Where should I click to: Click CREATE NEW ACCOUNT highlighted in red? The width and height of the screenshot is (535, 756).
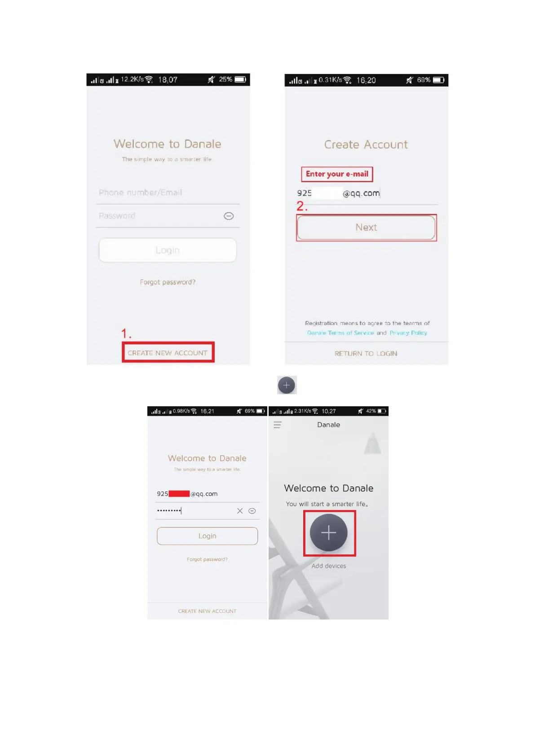pyautogui.click(x=168, y=353)
